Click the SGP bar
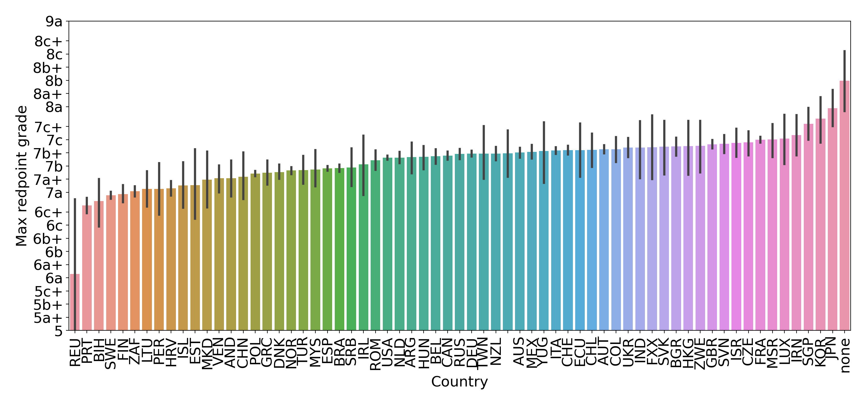Viewport: 868px width, 405px height. click(808, 227)
